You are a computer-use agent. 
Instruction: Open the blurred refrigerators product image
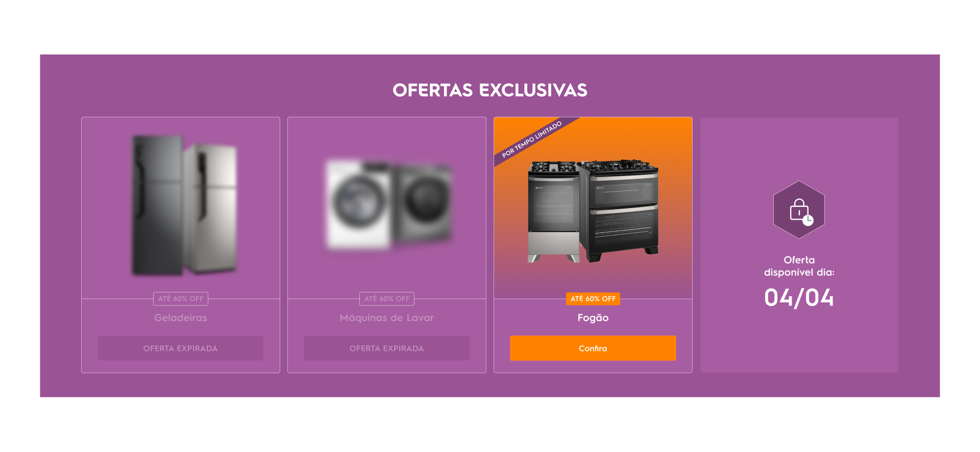click(x=185, y=206)
